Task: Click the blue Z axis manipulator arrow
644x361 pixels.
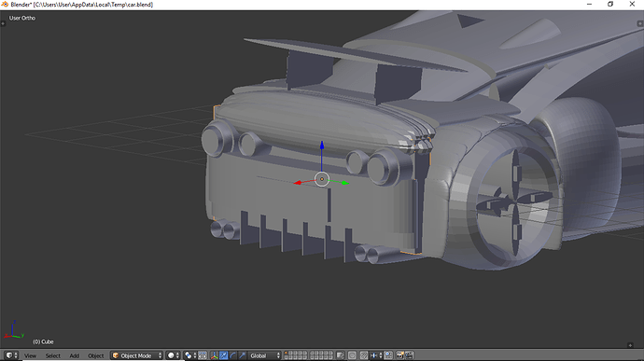Action: [322, 146]
